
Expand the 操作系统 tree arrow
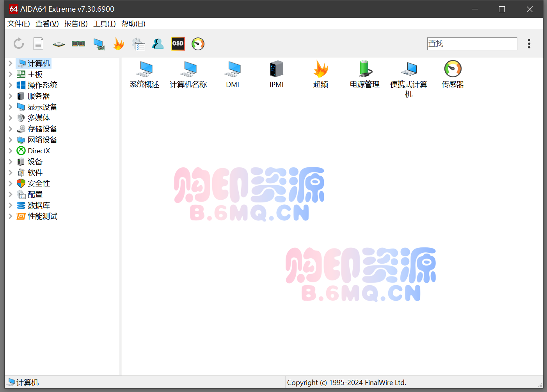(11, 85)
